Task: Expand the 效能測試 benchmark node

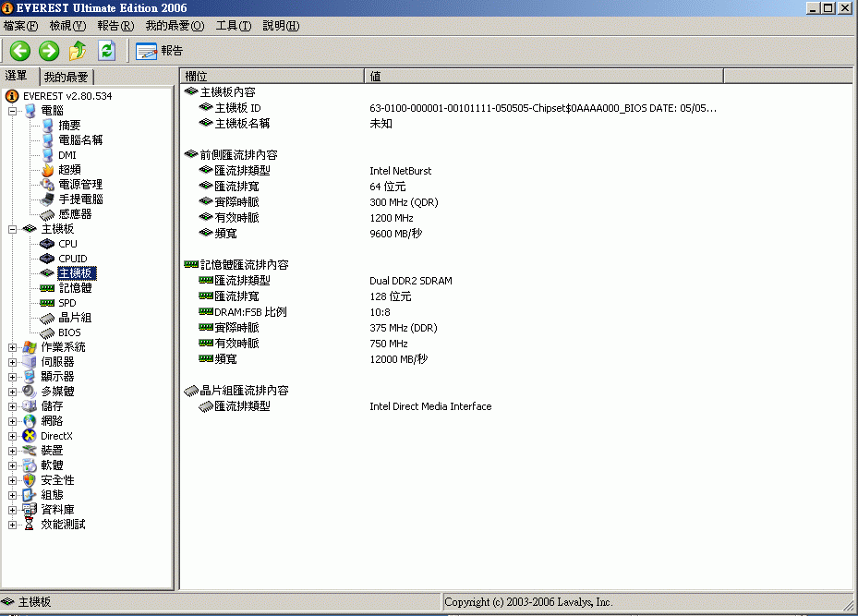Action: coord(13,525)
